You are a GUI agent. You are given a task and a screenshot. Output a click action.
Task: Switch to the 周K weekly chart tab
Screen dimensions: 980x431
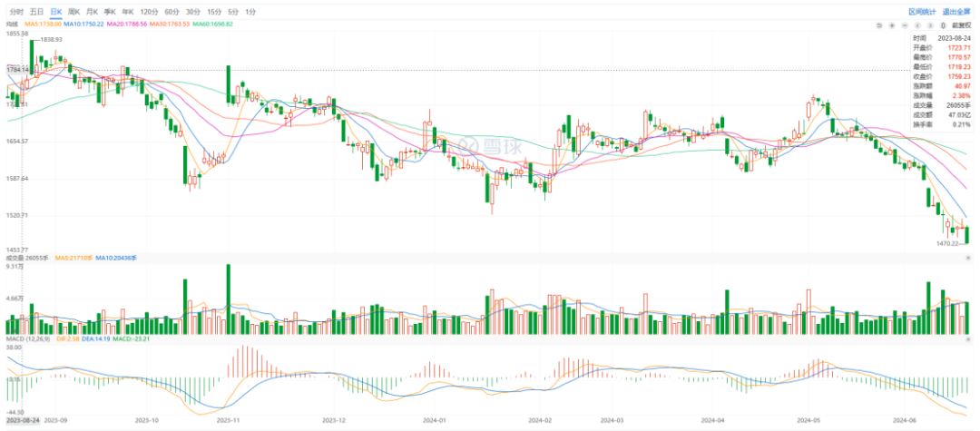pyautogui.click(x=74, y=11)
